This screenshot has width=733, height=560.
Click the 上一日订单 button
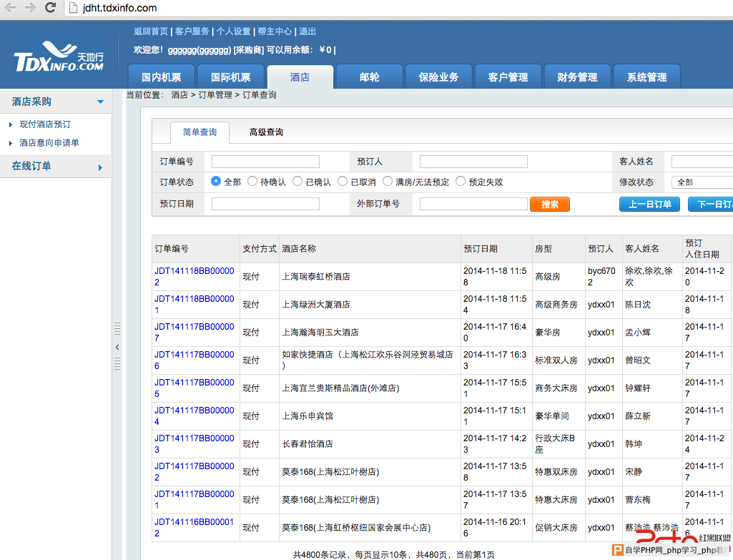coord(650,205)
